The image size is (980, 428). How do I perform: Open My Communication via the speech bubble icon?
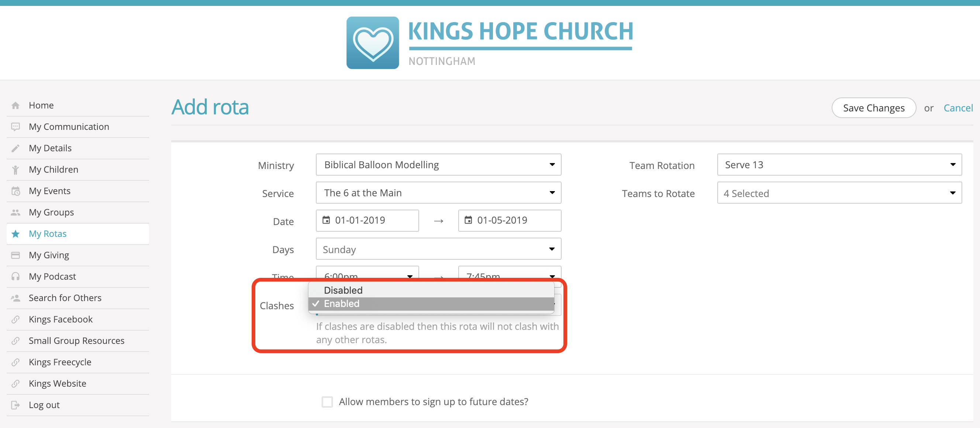point(16,127)
